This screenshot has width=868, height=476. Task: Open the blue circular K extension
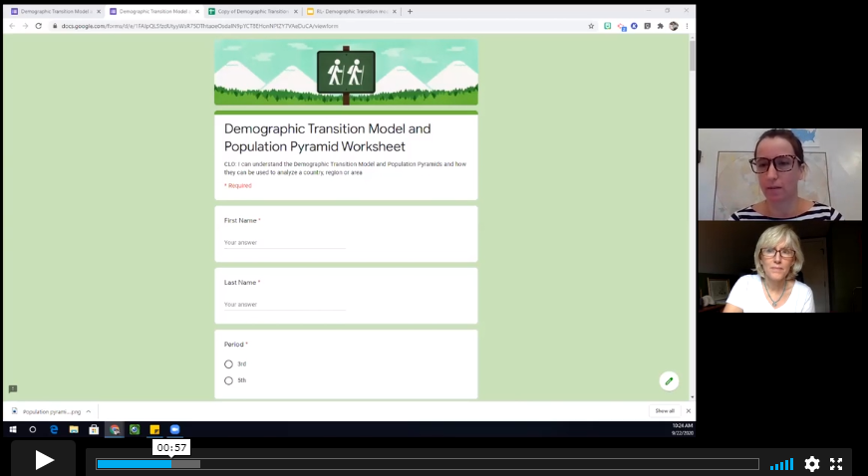634,26
